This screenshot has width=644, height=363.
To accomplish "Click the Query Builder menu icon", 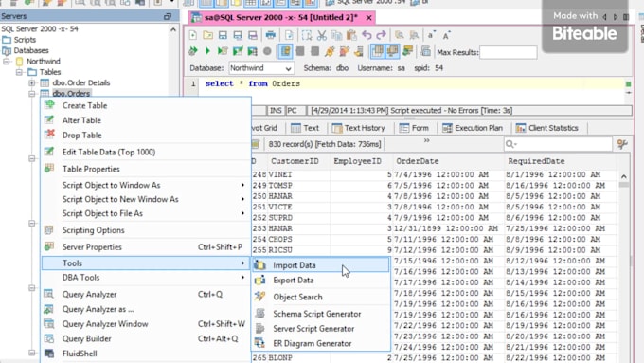I will coord(49,338).
